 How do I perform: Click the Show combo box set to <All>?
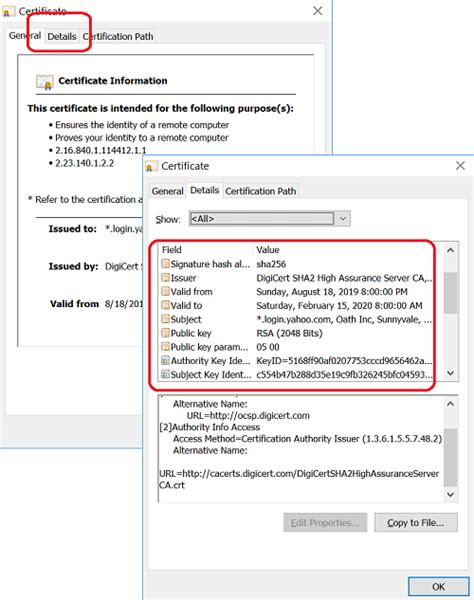click(x=269, y=218)
